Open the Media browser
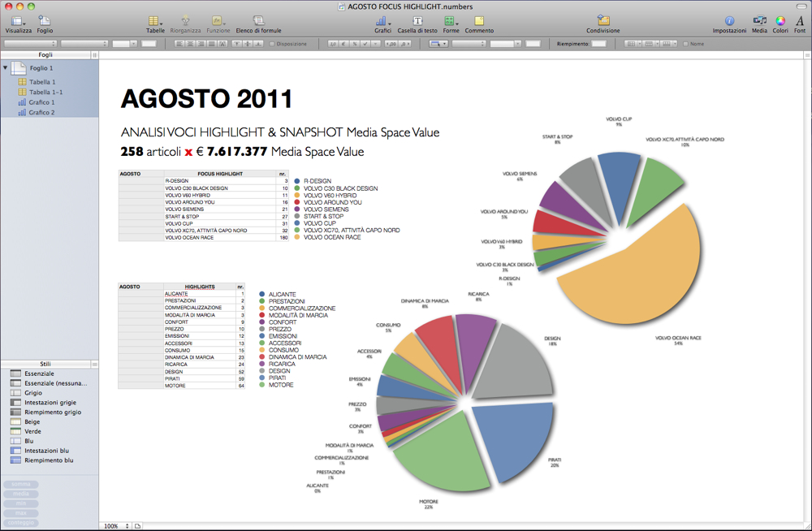Viewport: 812px width, 531px height. (x=759, y=21)
